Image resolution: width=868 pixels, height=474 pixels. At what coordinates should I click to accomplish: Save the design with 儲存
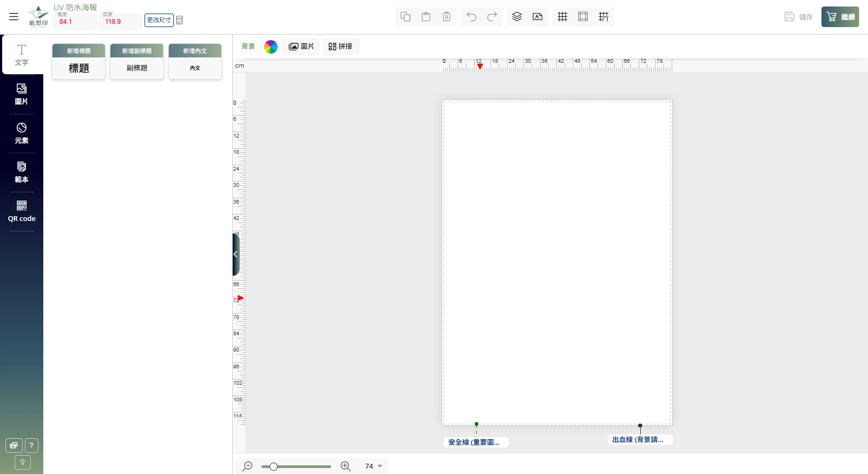tap(799, 17)
